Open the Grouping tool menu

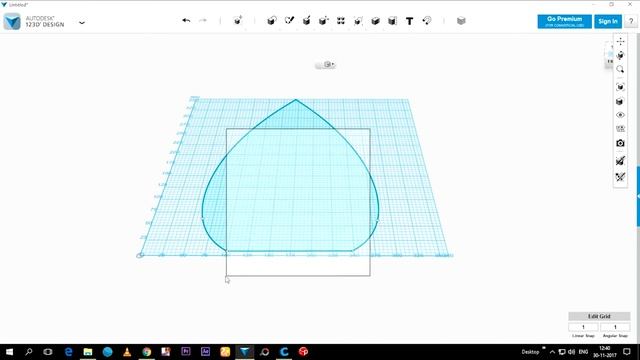[358, 20]
